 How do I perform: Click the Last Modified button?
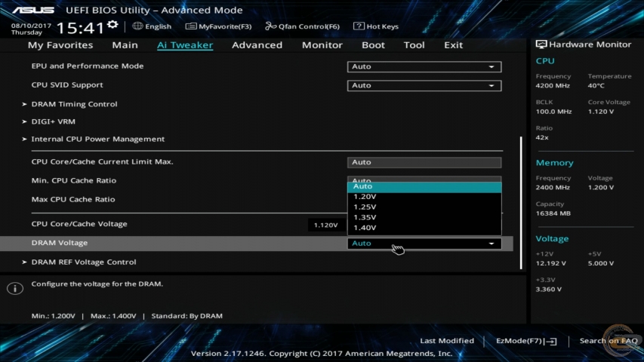tap(447, 341)
